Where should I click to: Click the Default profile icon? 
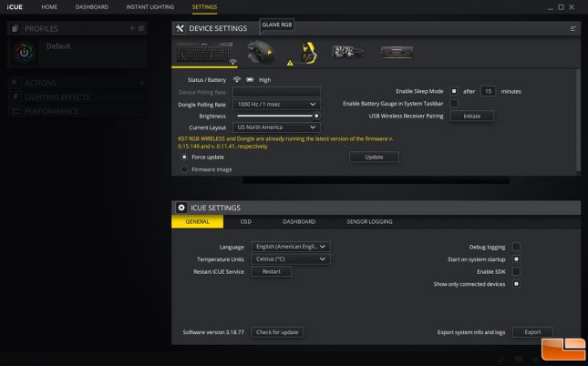tap(25, 52)
